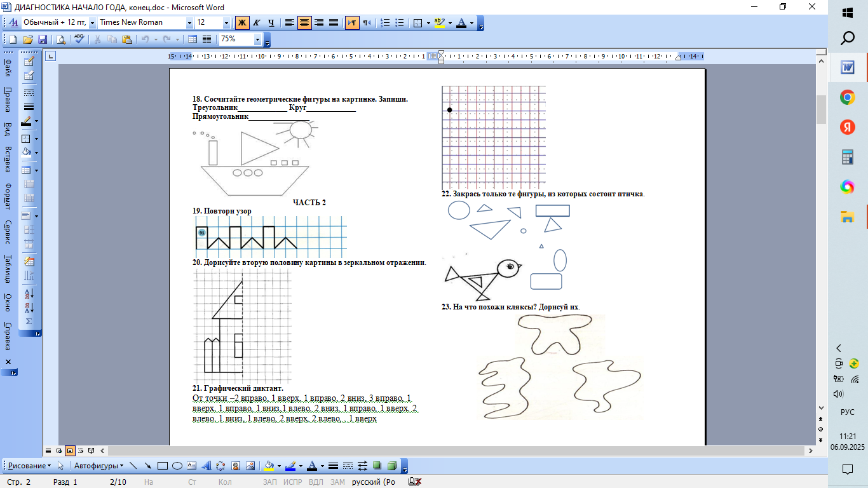Select the Rectangle drawing tool
This screenshot has width=868, height=488.
[162, 466]
